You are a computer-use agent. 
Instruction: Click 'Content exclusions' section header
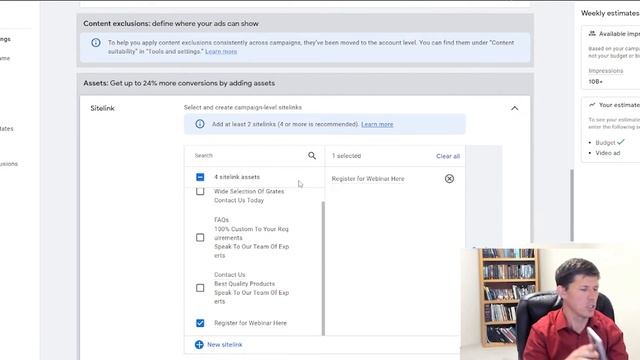171,24
